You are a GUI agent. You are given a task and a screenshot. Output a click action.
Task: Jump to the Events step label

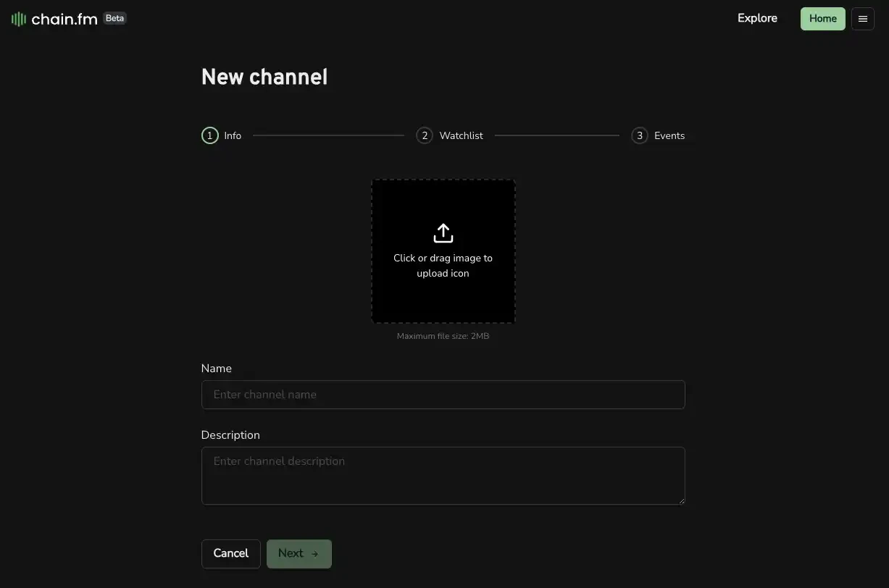pos(669,135)
